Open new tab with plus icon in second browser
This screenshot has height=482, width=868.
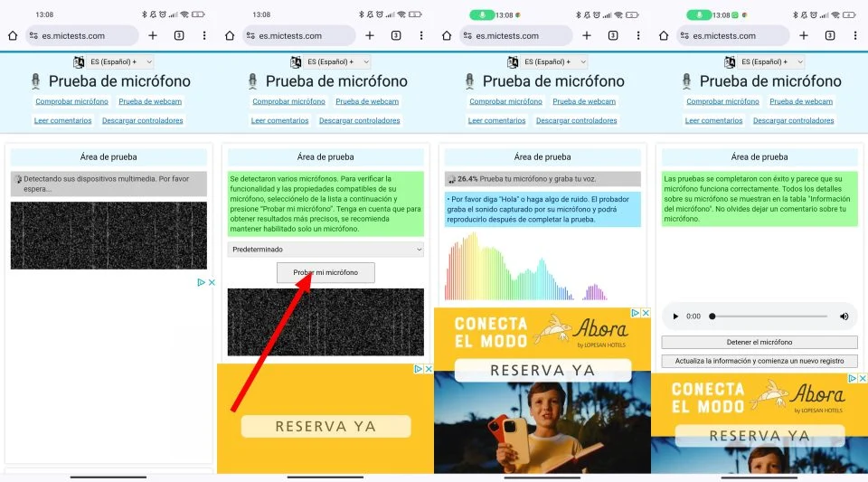(370, 35)
